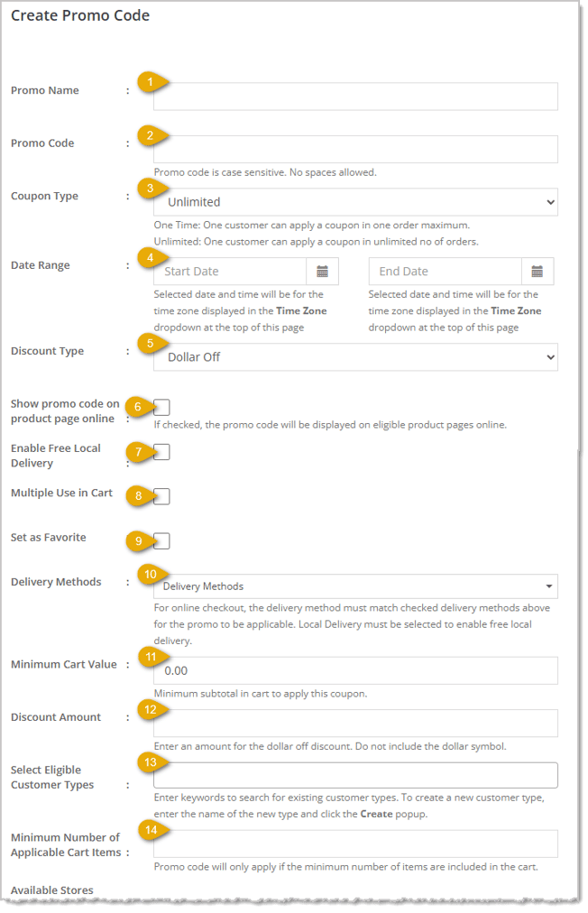Click the Set as Favorite label
The height and width of the screenshot is (913, 588).
(x=49, y=538)
